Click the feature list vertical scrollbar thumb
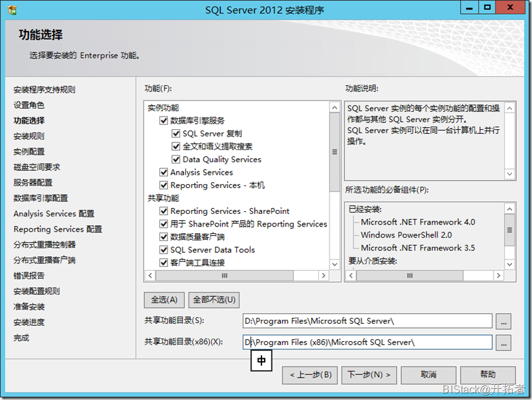Image resolution: width=532 pixels, height=400 pixels. click(x=335, y=152)
